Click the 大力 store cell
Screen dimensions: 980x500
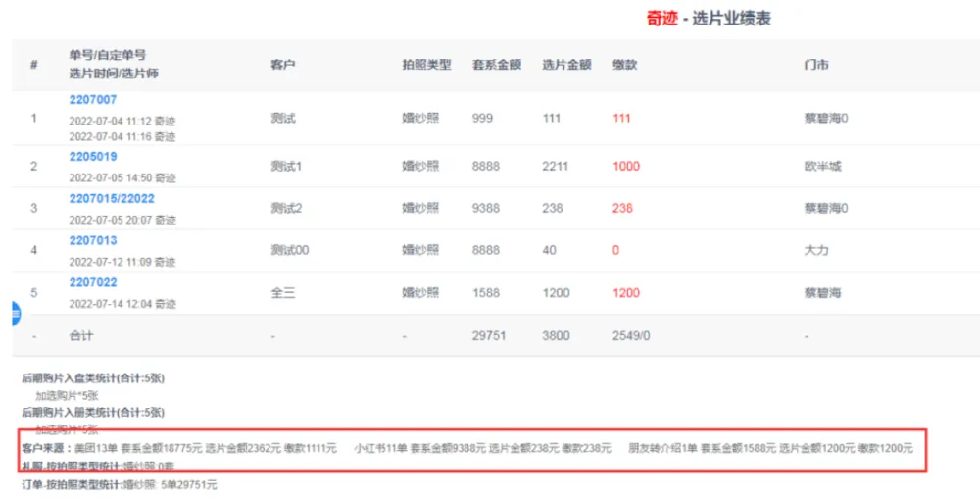(815, 251)
